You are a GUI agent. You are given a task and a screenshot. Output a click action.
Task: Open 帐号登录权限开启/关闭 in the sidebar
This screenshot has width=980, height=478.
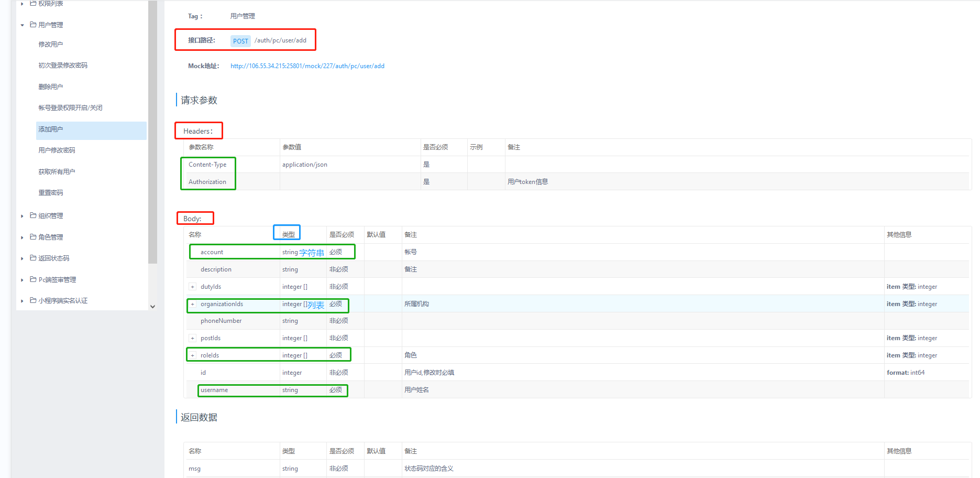(x=70, y=108)
